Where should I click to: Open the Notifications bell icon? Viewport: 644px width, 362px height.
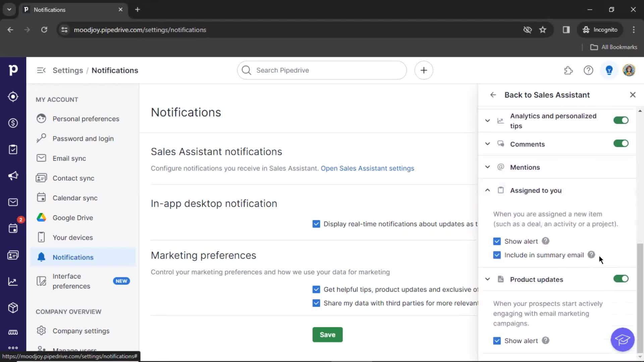click(41, 257)
